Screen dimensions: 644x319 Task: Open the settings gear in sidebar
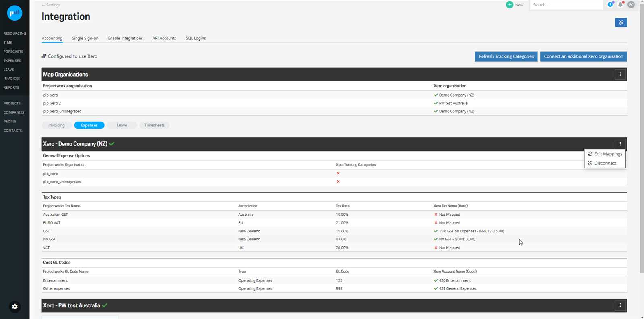[15, 307]
